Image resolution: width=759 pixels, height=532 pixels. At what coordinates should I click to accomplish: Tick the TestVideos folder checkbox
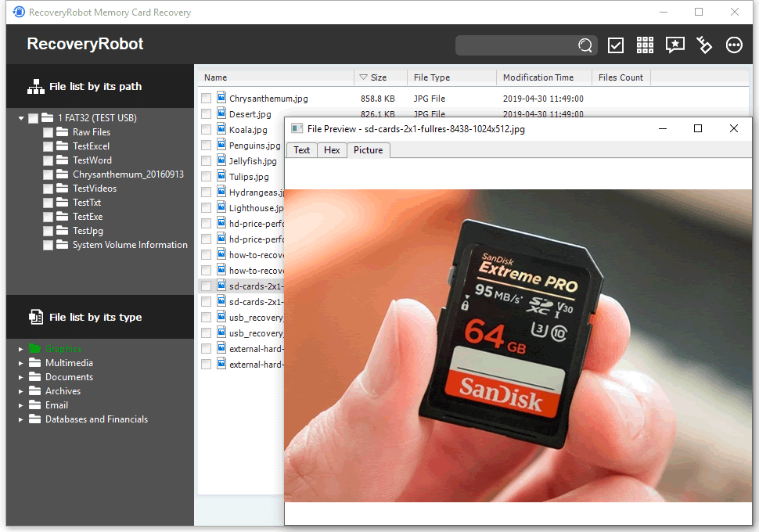pos(48,189)
